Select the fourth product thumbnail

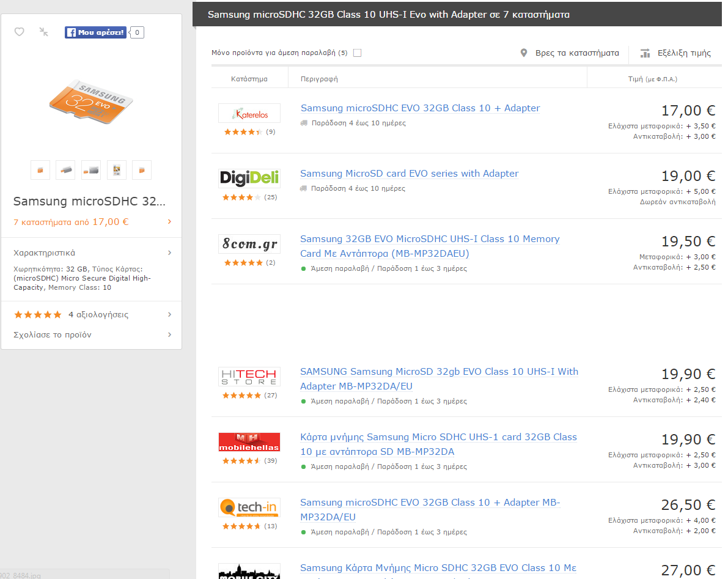(x=117, y=170)
